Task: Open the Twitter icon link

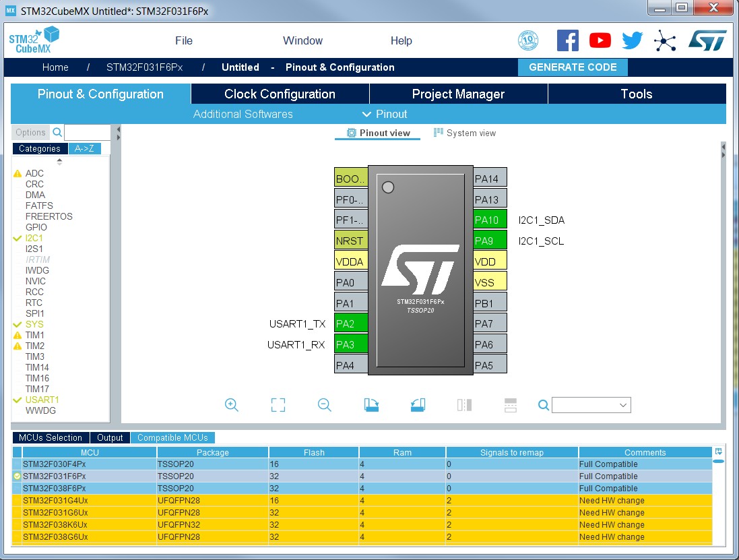Action: [x=632, y=40]
